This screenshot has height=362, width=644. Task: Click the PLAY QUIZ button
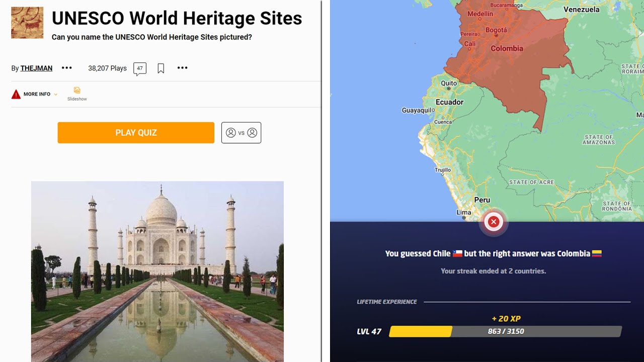pos(136,133)
